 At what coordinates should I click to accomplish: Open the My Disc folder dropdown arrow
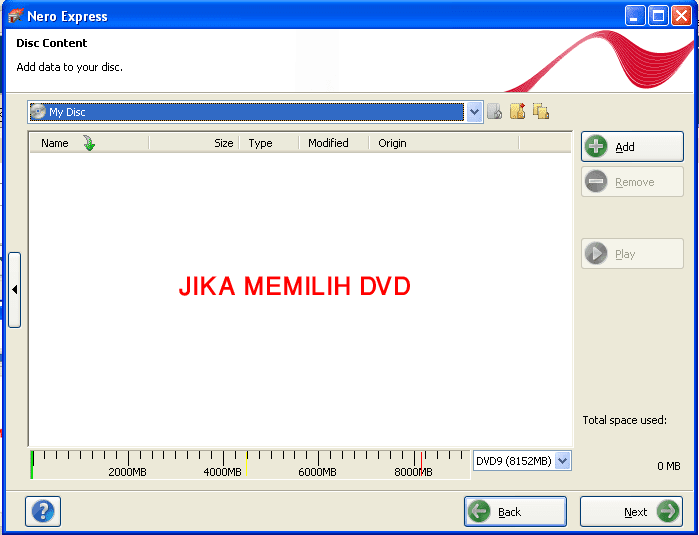pos(474,112)
